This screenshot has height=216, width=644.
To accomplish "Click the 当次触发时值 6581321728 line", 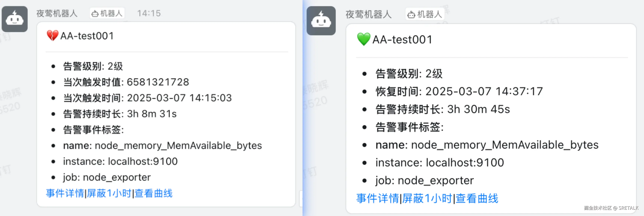I will pos(126,82).
